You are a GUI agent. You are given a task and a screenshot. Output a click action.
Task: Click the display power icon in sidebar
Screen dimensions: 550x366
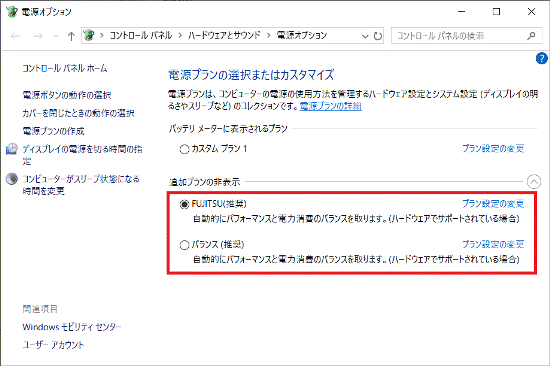coord(12,149)
